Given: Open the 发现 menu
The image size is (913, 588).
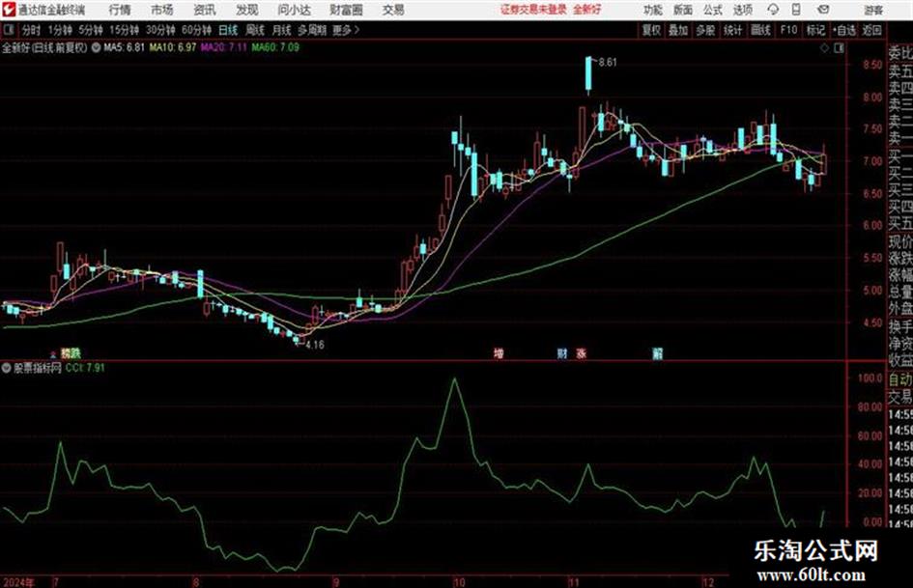Looking at the screenshot, I should (247, 10).
